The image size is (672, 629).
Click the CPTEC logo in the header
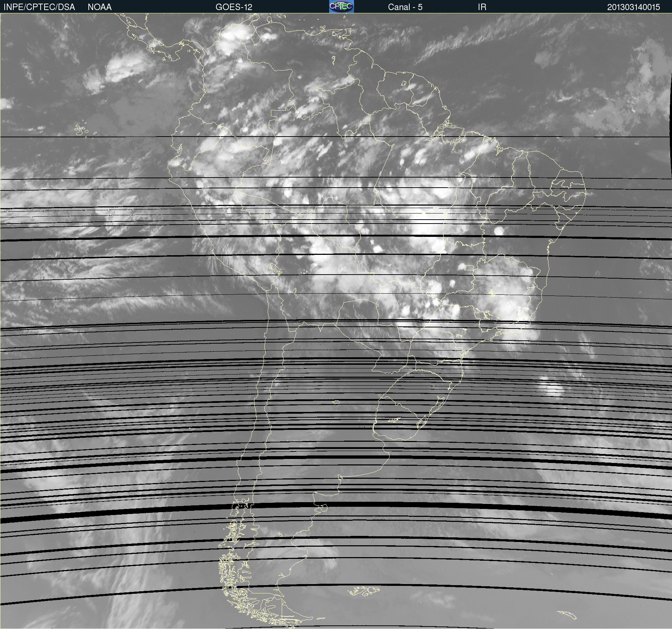click(341, 6)
